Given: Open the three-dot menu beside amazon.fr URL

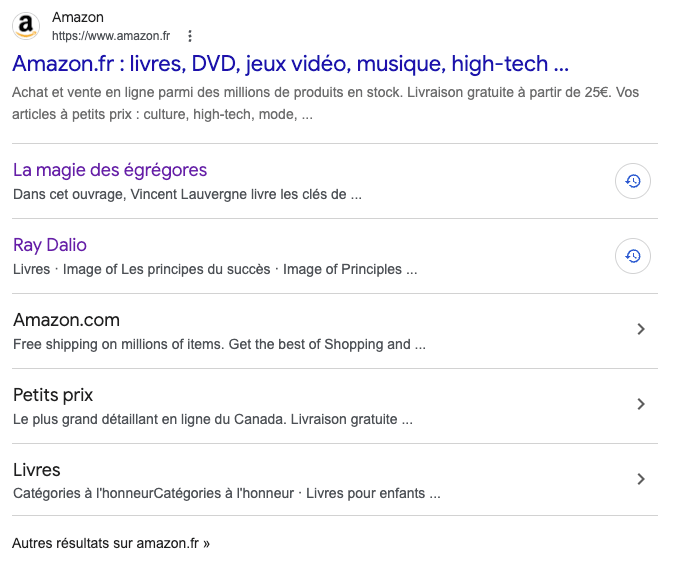Looking at the screenshot, I should tap(190, 36).
